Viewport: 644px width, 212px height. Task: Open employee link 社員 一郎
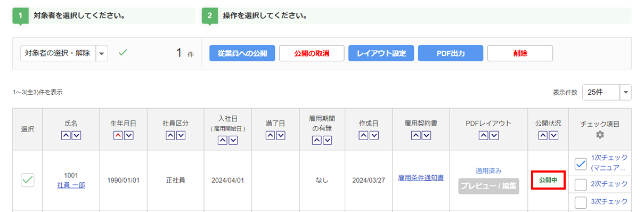[71, 185]
